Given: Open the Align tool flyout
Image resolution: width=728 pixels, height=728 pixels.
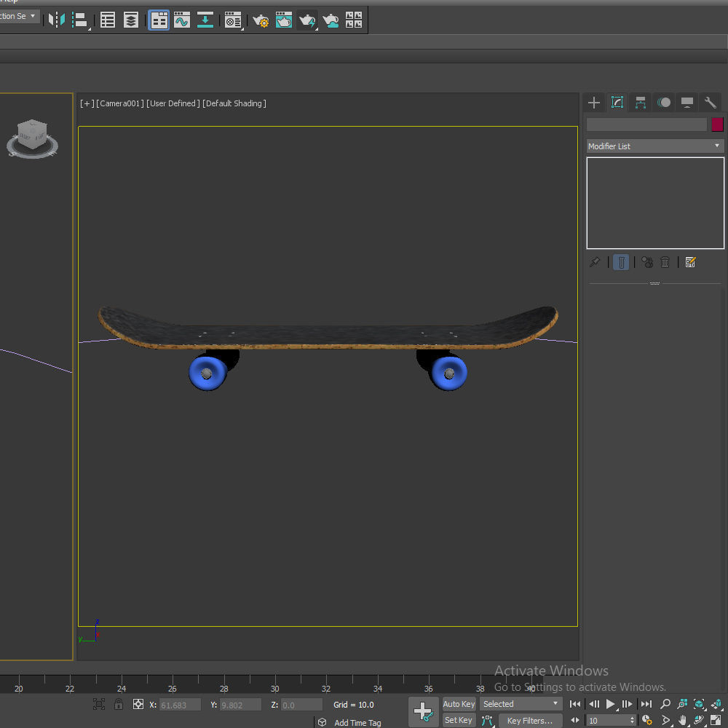Looking at the screenshot, I should pyautogui.click(x=80, y=20).
